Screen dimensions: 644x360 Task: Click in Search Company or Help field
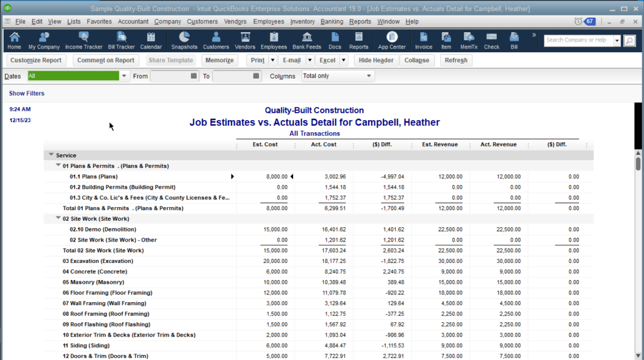[579, 40]
